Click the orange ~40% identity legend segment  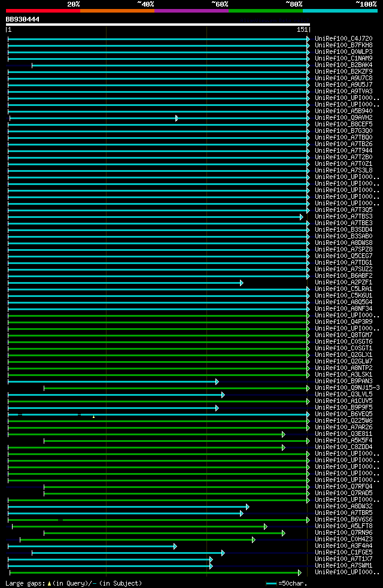[x=117, y=11]
